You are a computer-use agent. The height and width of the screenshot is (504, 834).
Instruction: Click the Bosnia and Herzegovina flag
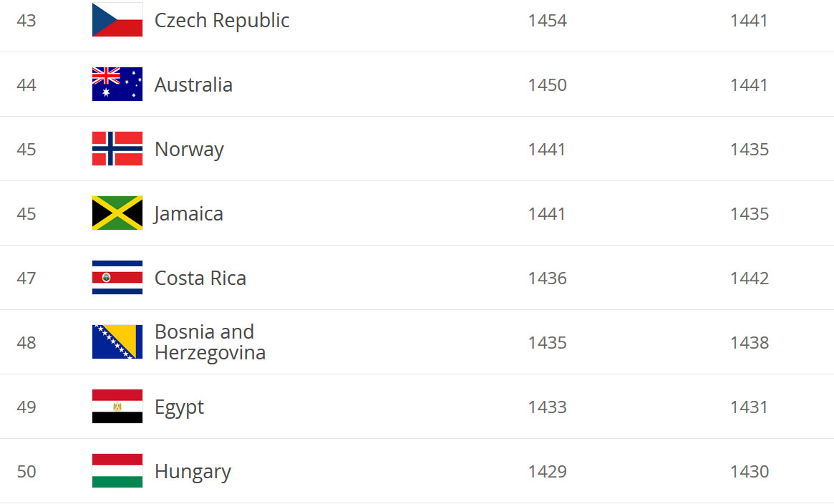(117, 342)
